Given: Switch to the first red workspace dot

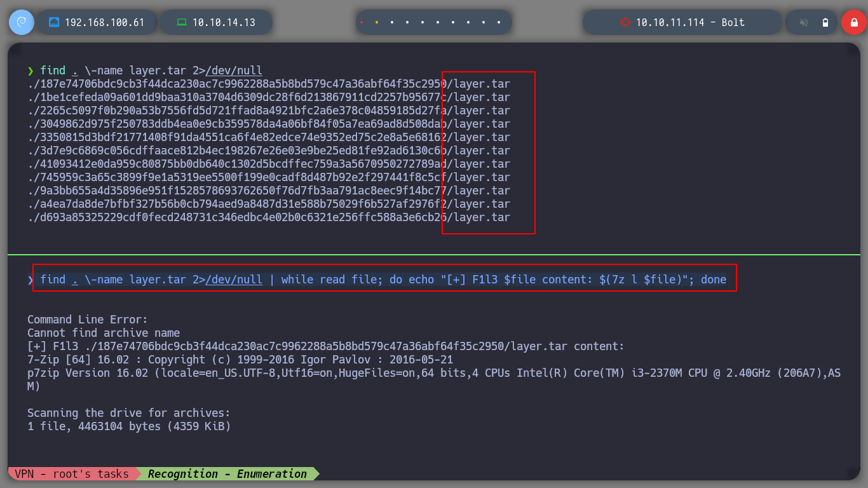Looking at the screenshot, I should pyautogui.click(x=362, y=22).
